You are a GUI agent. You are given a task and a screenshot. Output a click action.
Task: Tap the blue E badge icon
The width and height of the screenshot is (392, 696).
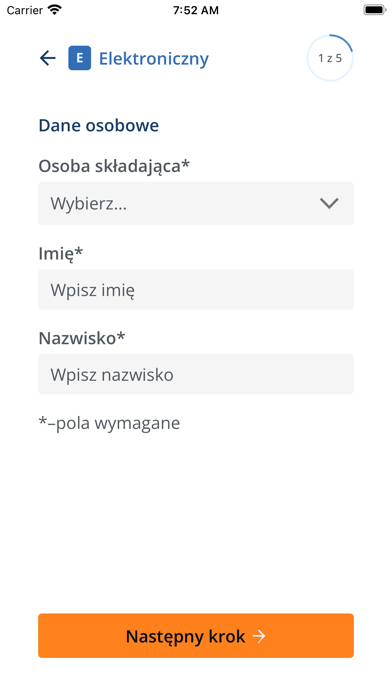click(79, 58)
